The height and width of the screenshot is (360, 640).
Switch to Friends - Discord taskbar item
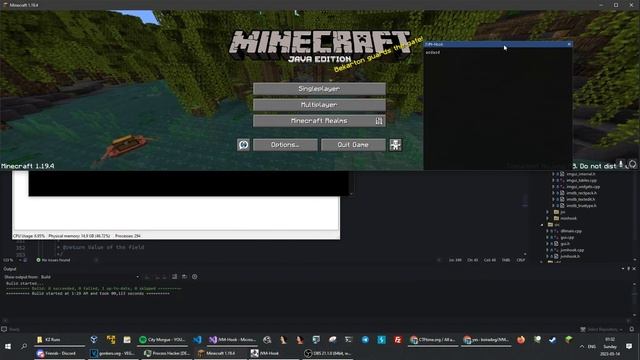[x=59, y=353]
